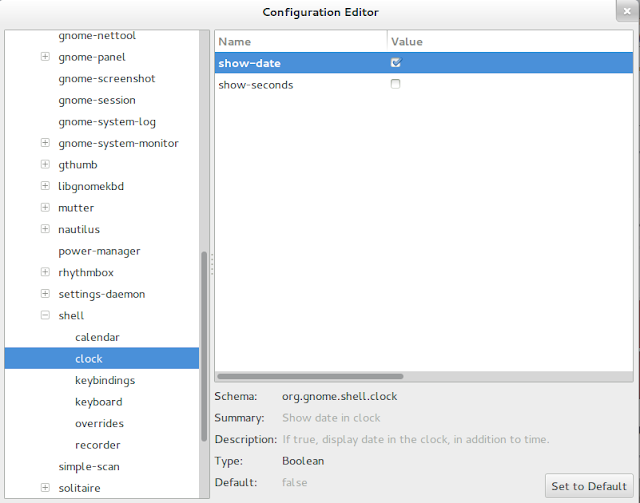Screen dimensions: 640x503
Task: Select gnome-nettool in the tree
Action: point(97,36)
